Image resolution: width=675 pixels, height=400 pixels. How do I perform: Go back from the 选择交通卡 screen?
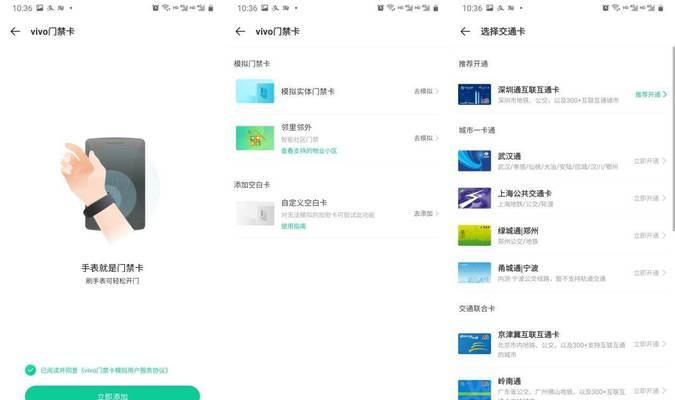coord(465,31)
